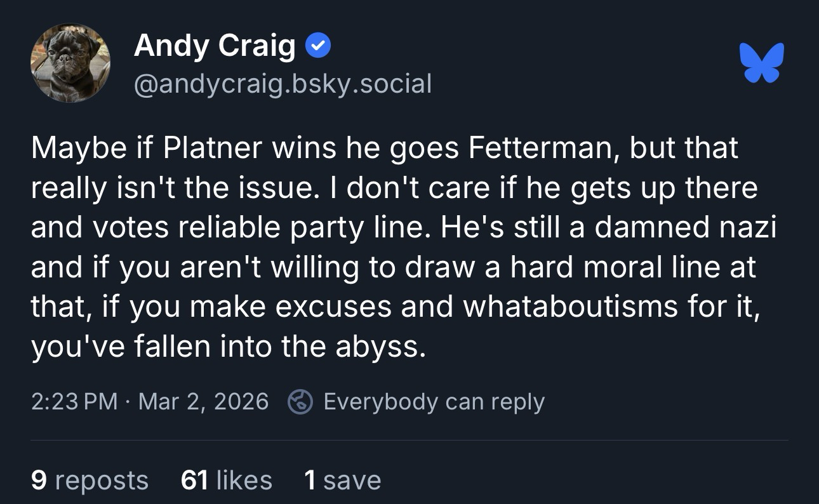Open Andy Craig's pug profile avatar
This screenshot has width=819, height=504.
click(70, 63)
